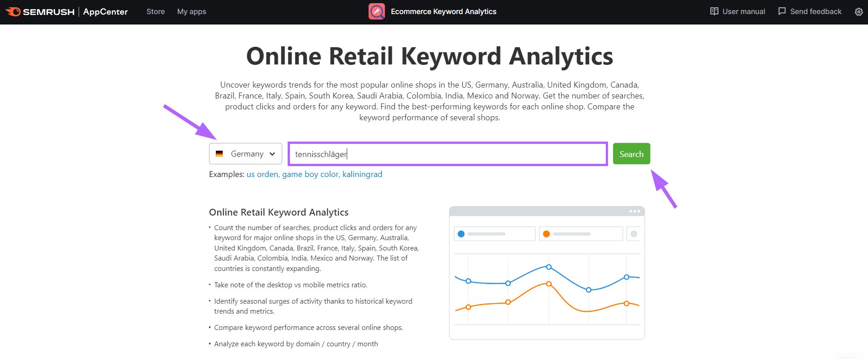Viewport: 868px width, 359px height.
Task: Use the example 'us orden'
Action: click(x=263, y=174)
